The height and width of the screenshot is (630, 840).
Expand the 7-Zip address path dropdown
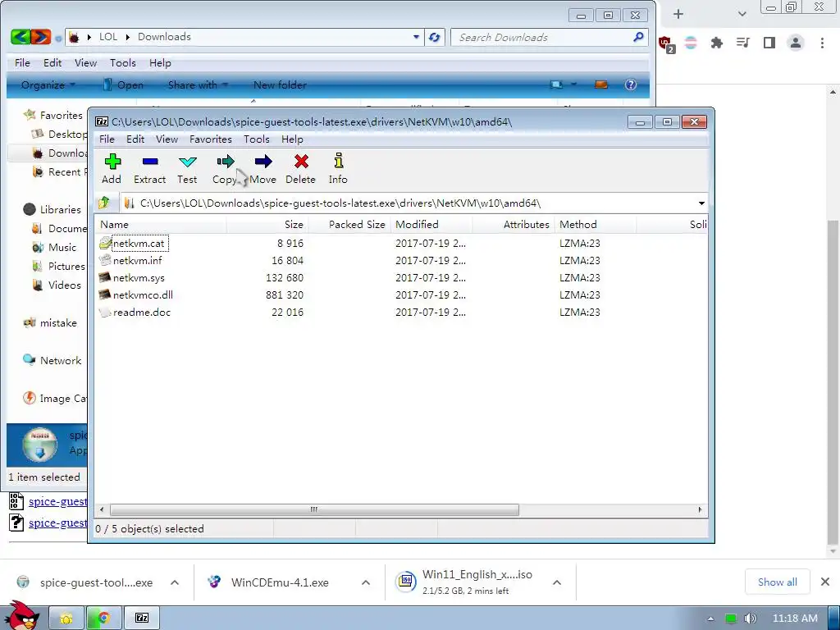point(701,203)
